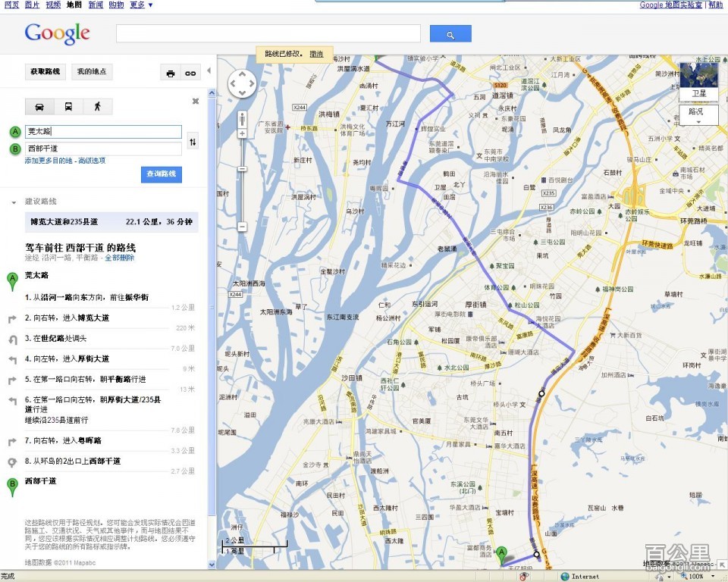Collapse the left side panel arrow

209,71
